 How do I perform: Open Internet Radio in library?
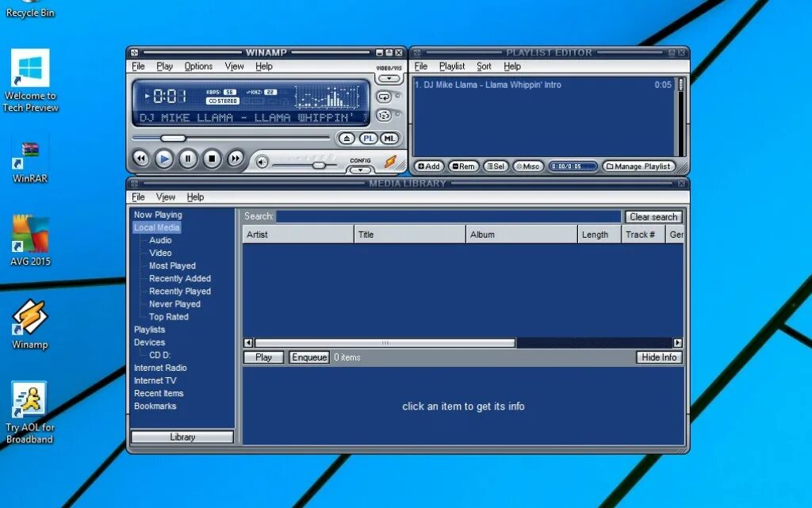click(x=160, y=368)
